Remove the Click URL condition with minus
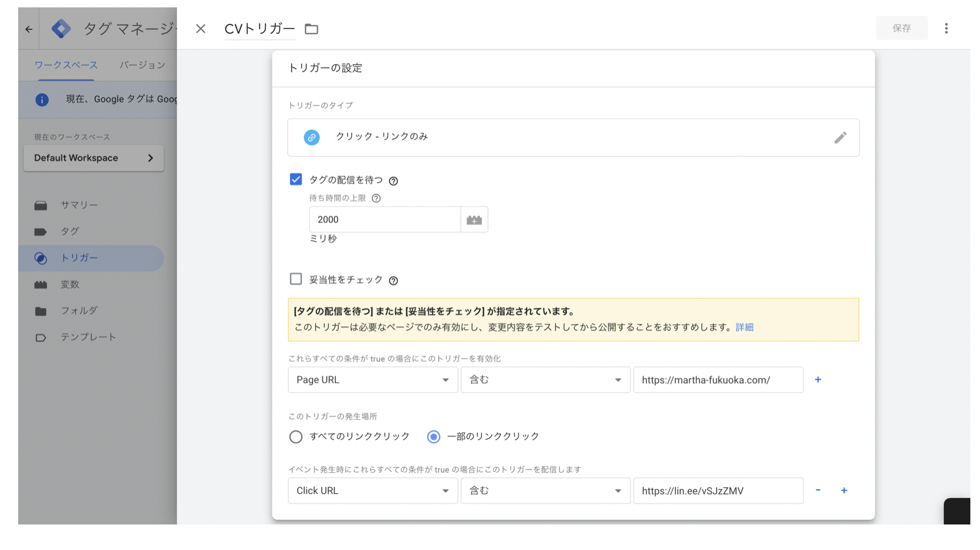The image size is (980, 550). point(818,490)
